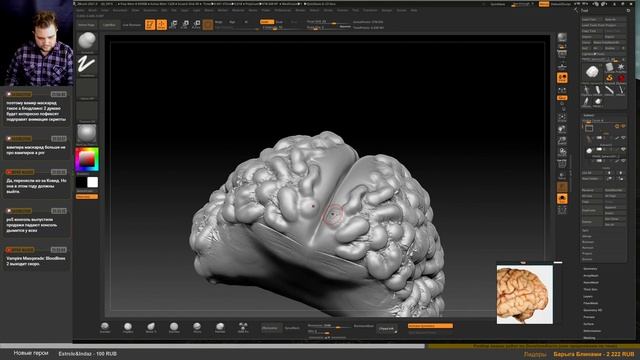Toggle the orange Solo button

coord(562,198)
